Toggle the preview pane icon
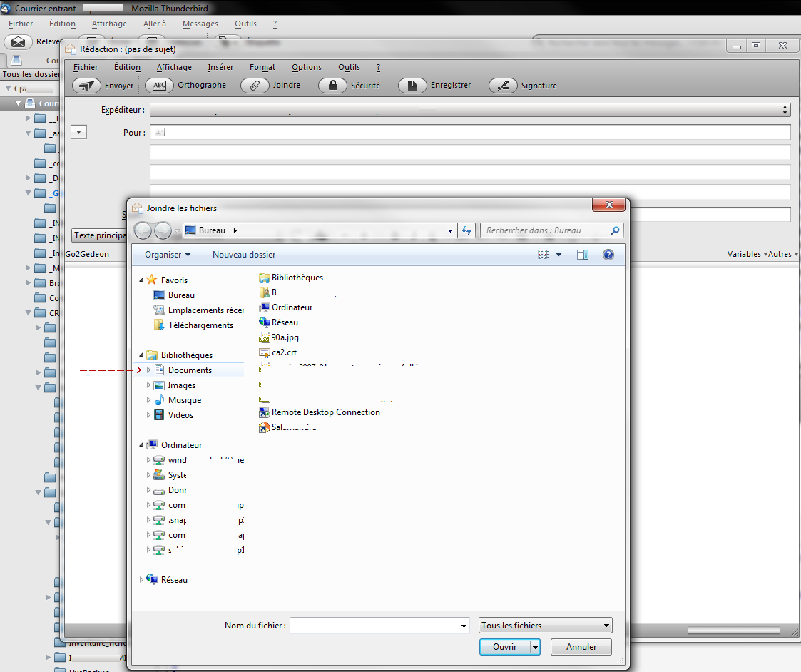This screenshot has height=672, width=801. coord(583,255)
